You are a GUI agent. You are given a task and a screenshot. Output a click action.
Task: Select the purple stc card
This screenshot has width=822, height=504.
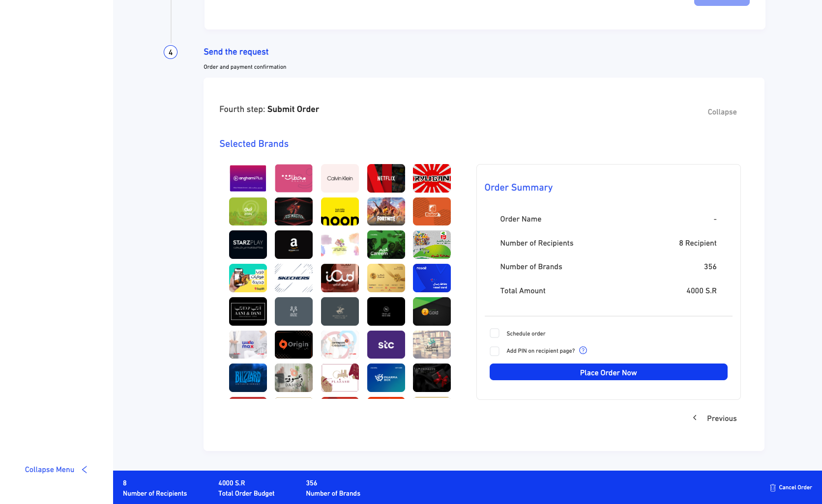click(386, 345)
